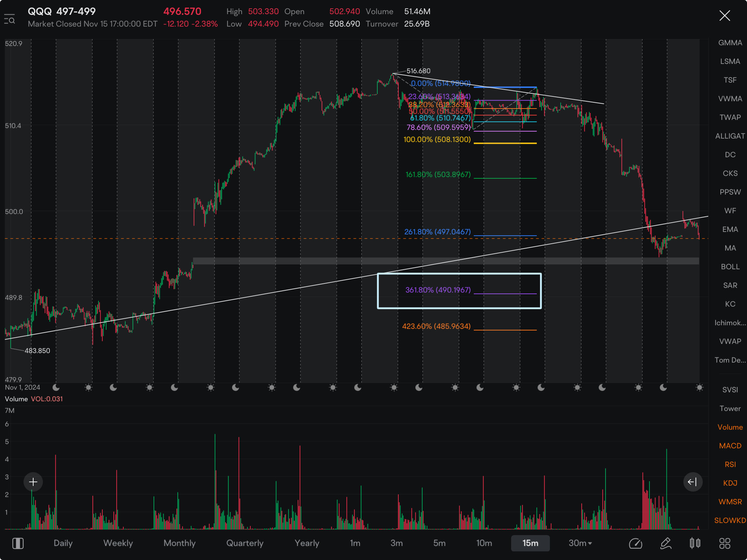Select the 100.00% (508.1300) Fibonacci level
Screen dimensions: 747x560
pos(437,139)
